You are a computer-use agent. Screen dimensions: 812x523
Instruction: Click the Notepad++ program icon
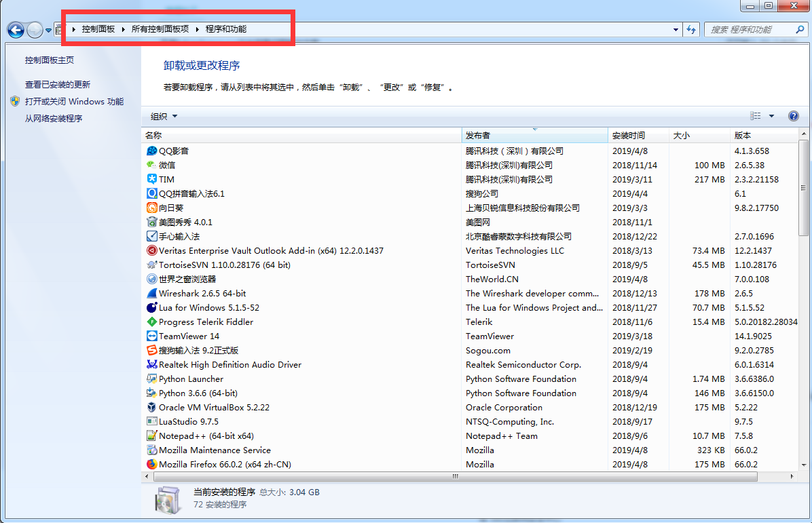[151, 435]
